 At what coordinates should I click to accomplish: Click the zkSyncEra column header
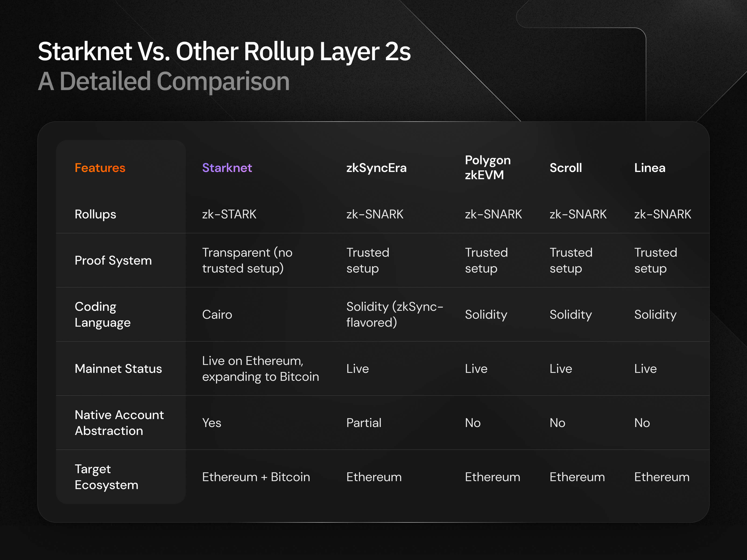point(376,168)
